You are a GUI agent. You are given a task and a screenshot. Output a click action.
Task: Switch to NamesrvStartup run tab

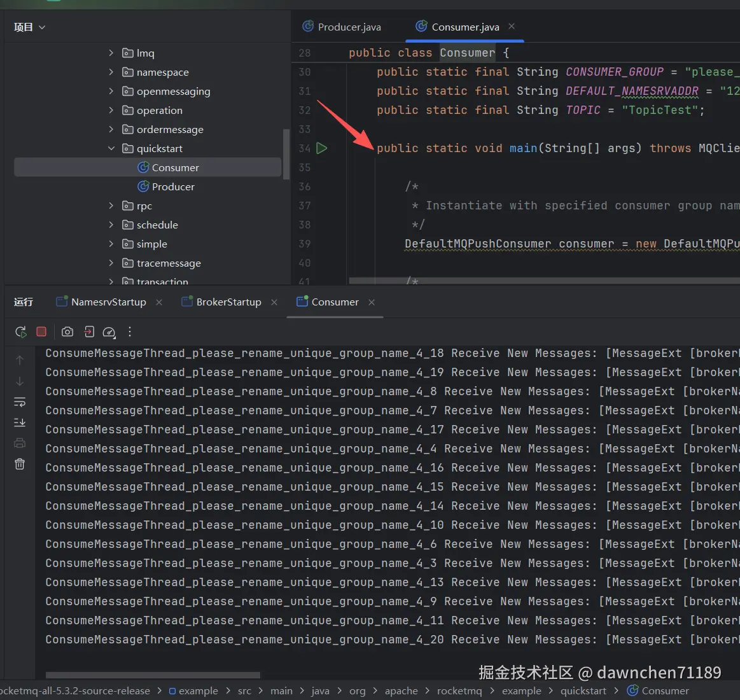(109, 302)
